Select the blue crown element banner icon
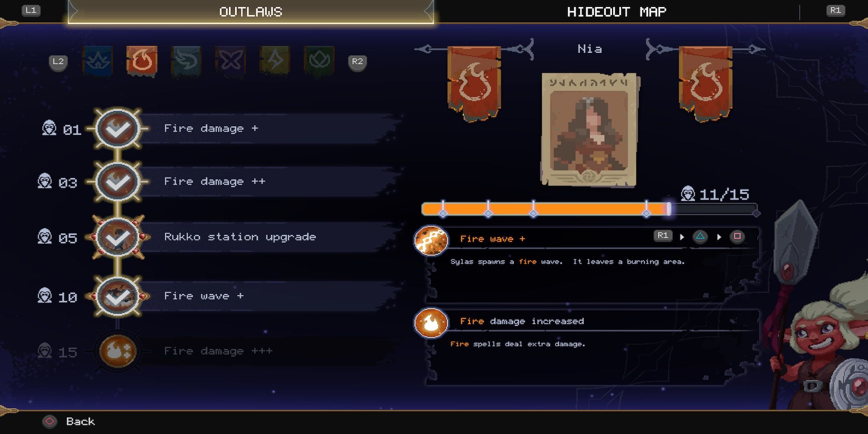868x434 pixels. pos(98,61)
